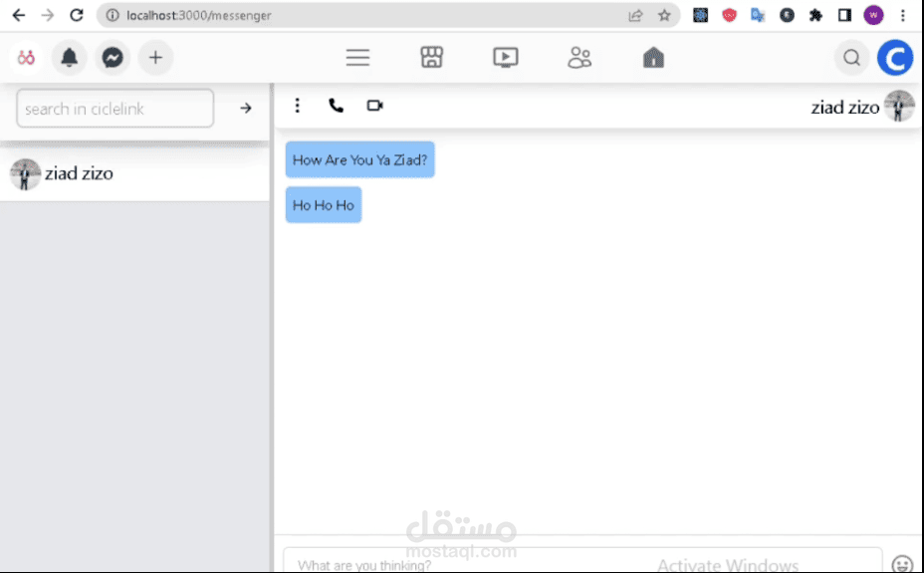The width and height of the screenshot is (924, 573).
Task: Open the translate browser extension
Action: tap(758, 15)
